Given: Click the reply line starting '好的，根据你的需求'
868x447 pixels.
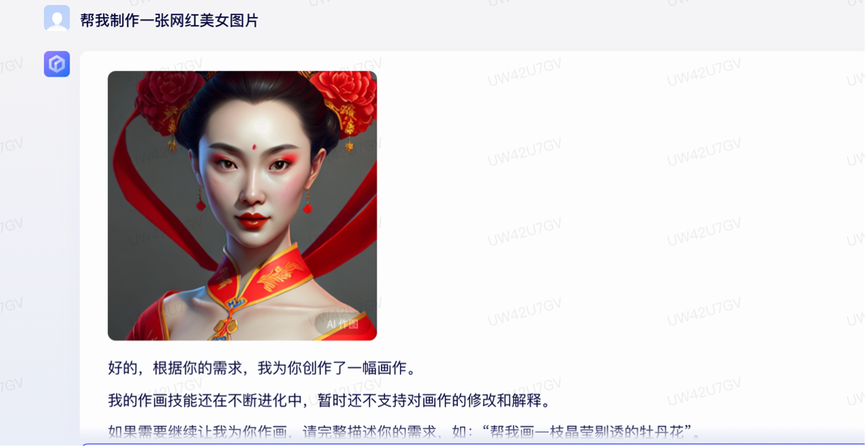Looking at the screenshot, I should [x=262, y=369].
